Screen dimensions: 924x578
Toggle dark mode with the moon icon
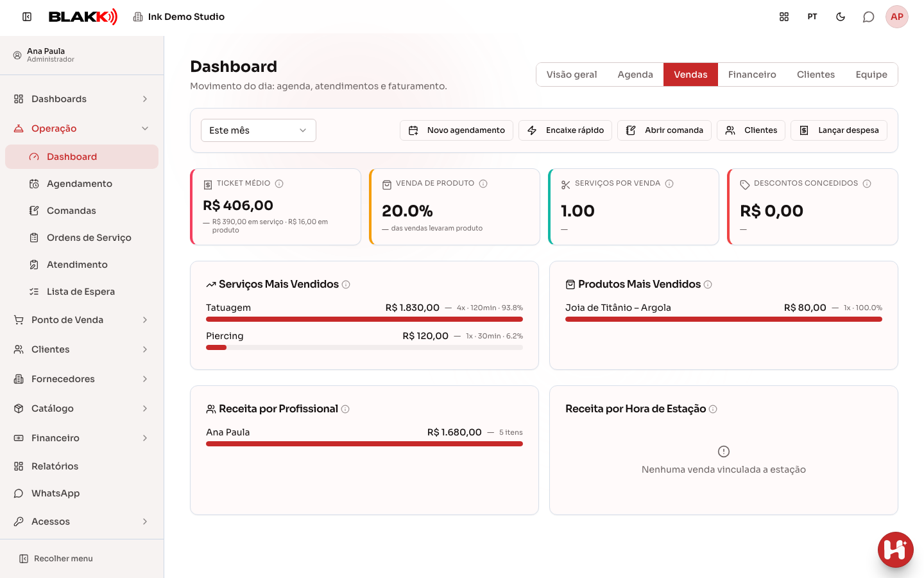point(841,17)
